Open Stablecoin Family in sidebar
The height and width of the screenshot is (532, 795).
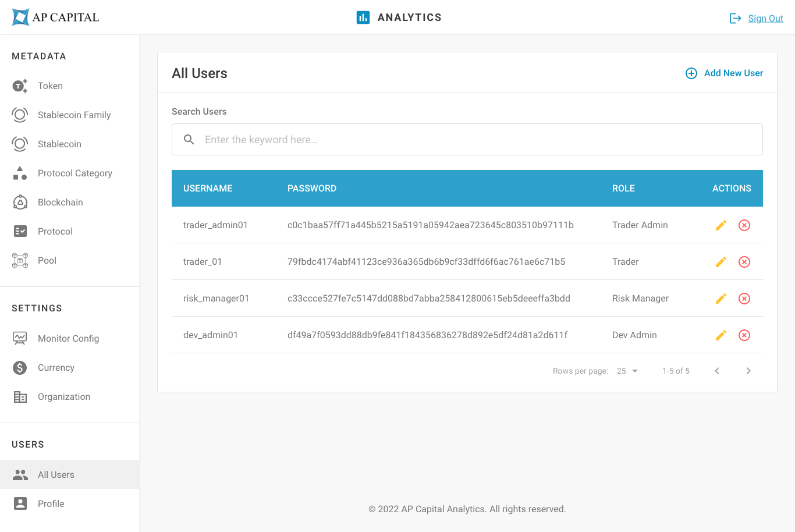click(70, 115)
